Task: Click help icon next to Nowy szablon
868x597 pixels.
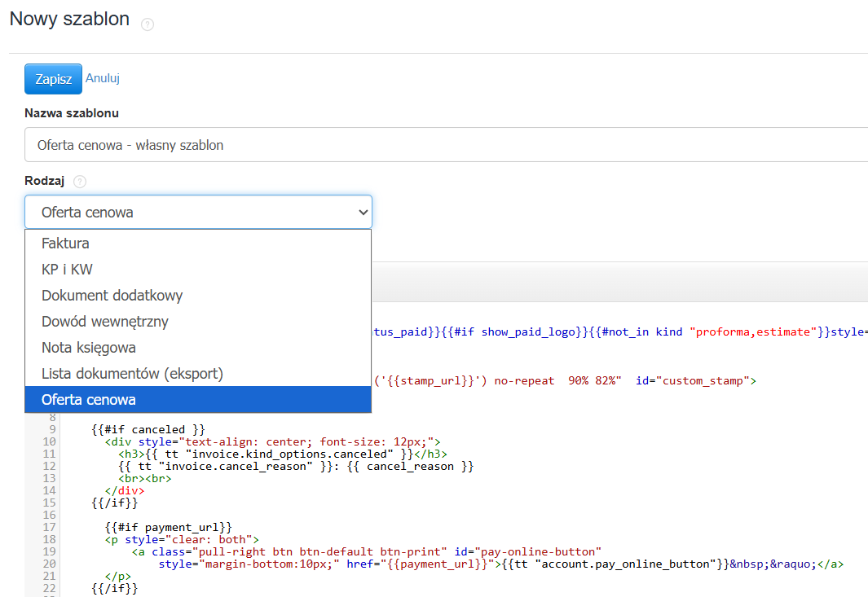Action: click(x=148, y=24)
